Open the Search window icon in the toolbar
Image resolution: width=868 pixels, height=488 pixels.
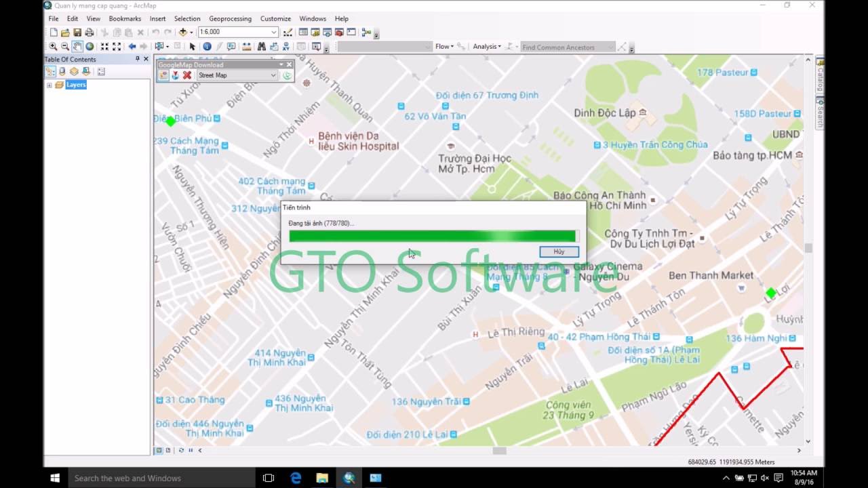coord(328,32)
